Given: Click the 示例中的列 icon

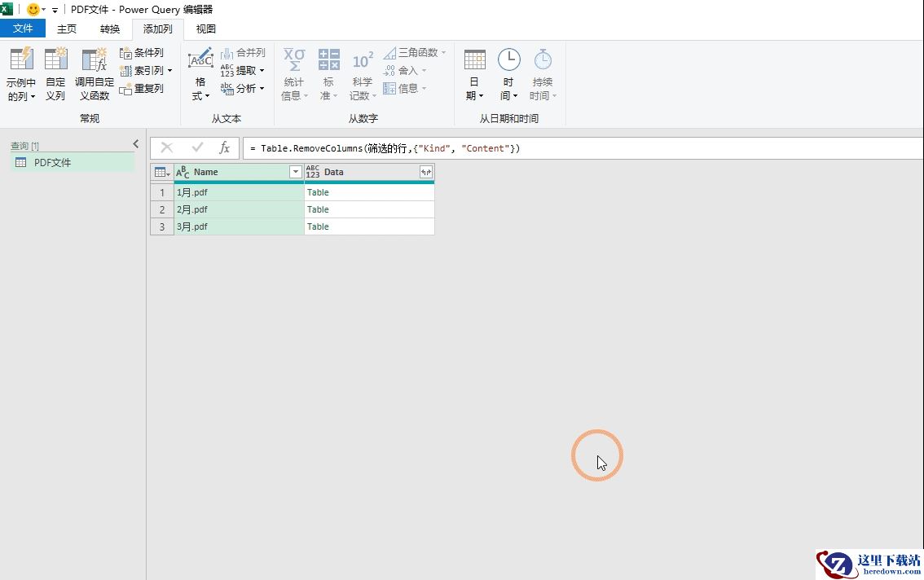Looking at the screenshot, I should click(x=21, y=59).
